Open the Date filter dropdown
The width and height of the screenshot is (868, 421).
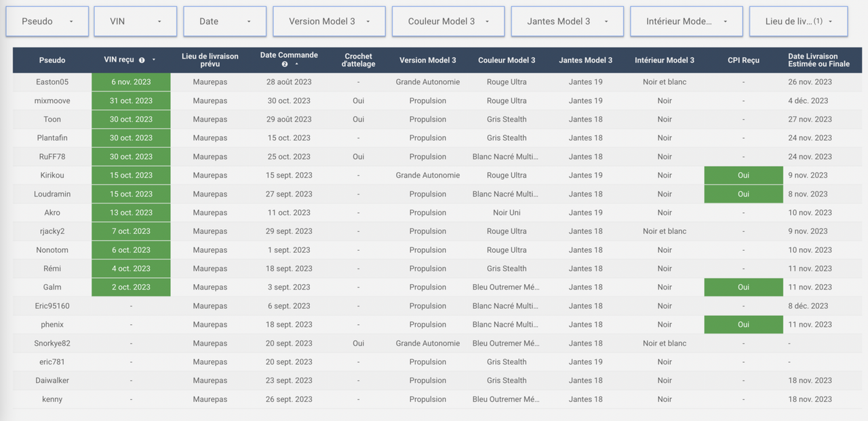(225, 22)
